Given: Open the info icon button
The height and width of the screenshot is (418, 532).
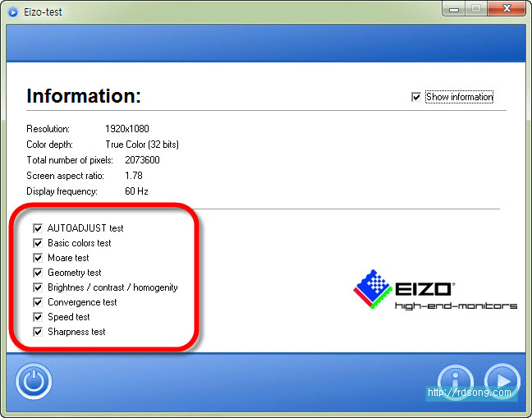Looking at the screenshot, I should [x=455, y=380].
